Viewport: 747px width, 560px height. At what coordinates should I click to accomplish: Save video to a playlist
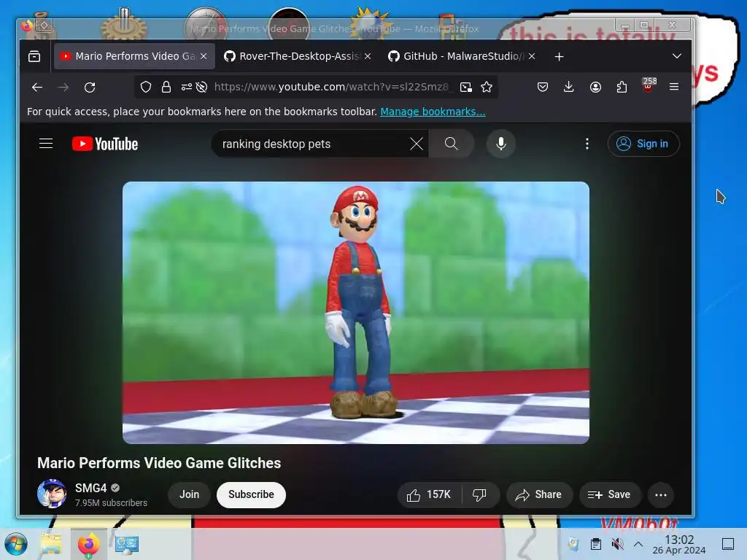point(610,495)
